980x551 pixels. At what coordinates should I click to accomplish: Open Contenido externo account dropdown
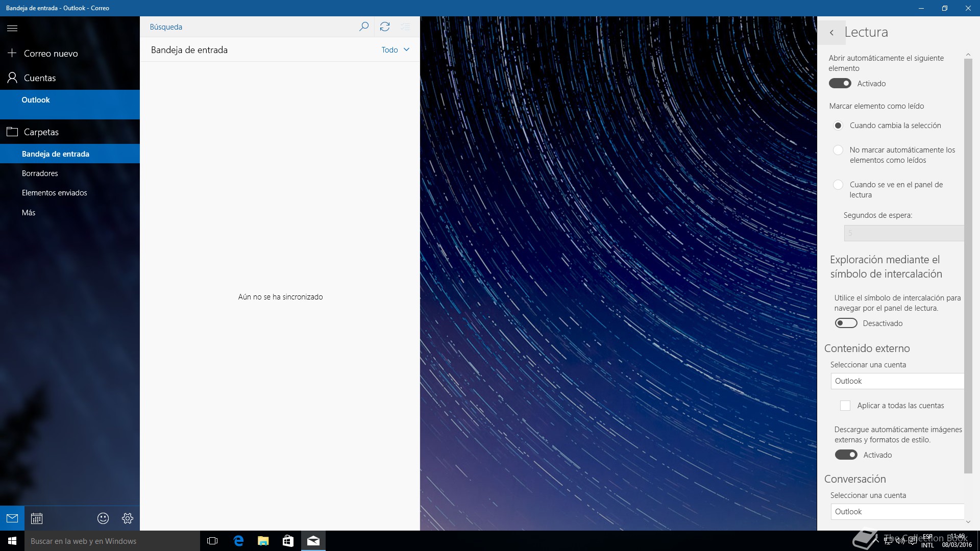(x=897, y=381)
